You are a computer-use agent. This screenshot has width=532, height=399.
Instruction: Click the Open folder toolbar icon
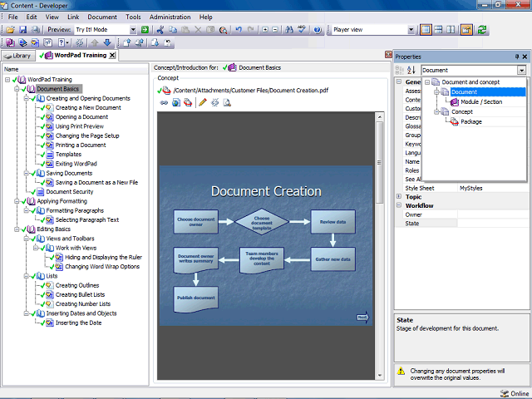(11, 30)
